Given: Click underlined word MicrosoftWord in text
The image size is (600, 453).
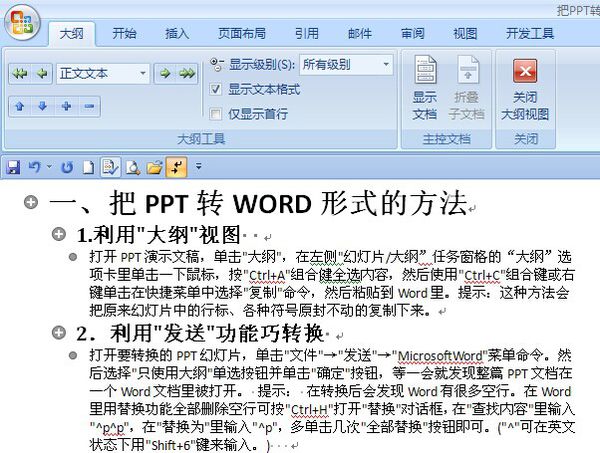Looking at the screenshot, I should (440, 356).
